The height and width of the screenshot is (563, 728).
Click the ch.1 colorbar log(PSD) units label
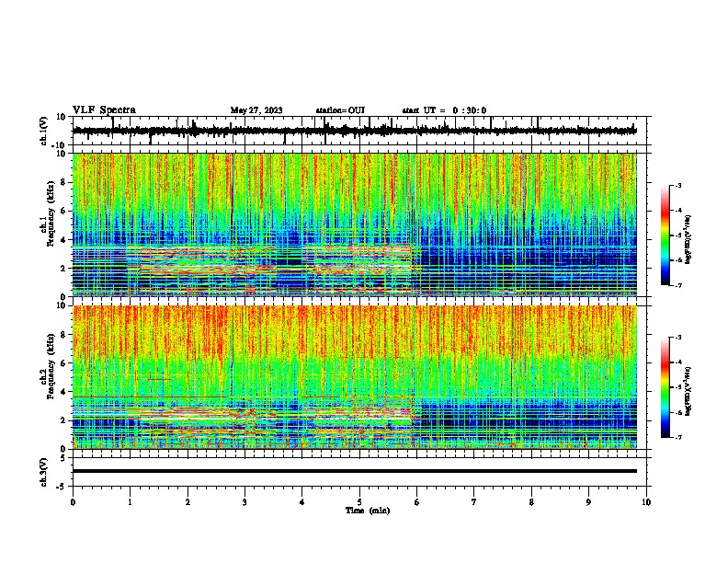click(x=688, y=239)
